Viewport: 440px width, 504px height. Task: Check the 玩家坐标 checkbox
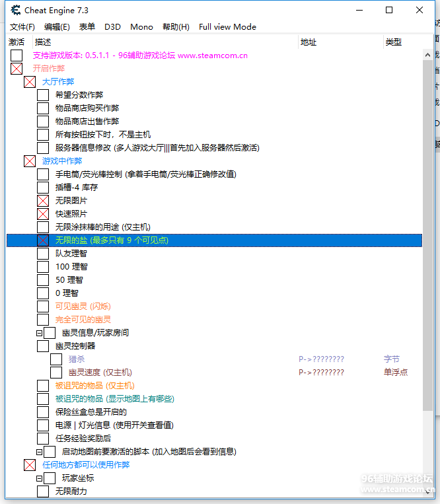tap(50, 478)
